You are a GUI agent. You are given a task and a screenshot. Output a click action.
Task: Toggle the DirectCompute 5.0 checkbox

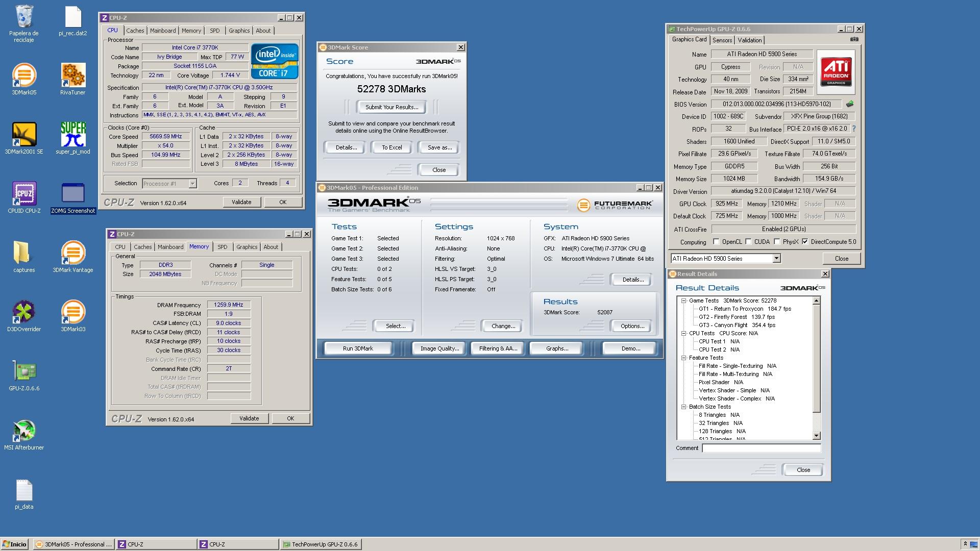click(805, 242)
